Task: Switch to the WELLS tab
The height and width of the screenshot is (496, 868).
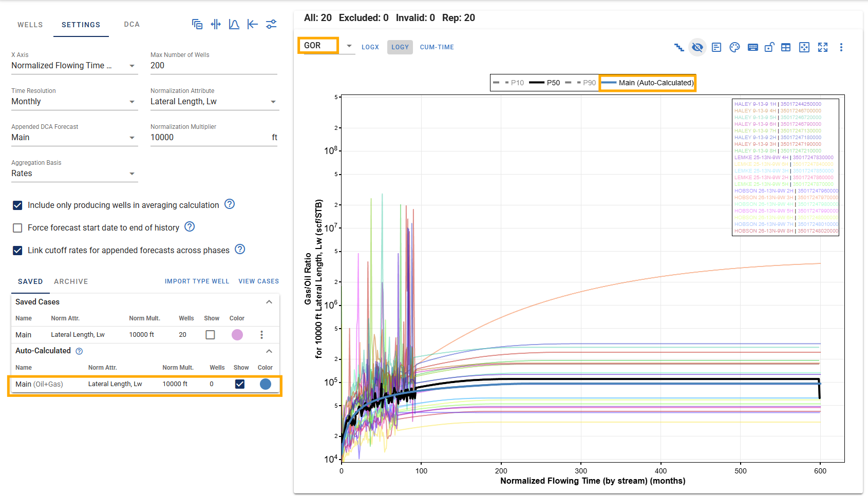Action: pos(30,25)
